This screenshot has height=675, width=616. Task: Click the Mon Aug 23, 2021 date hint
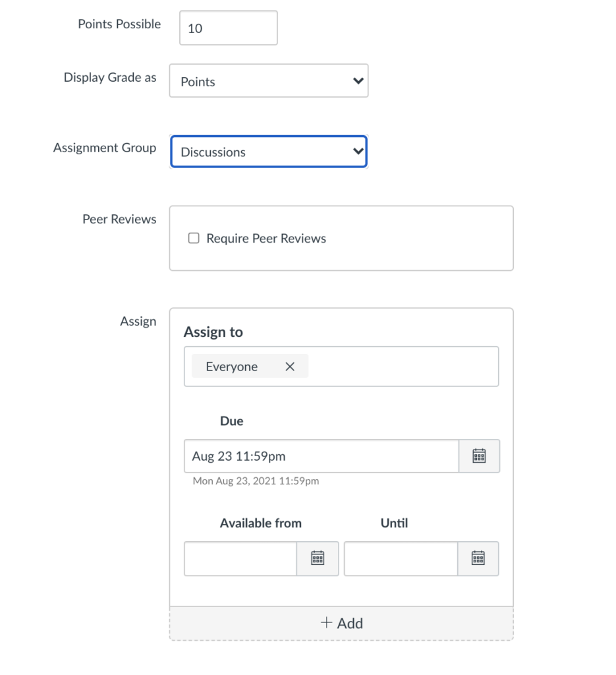(256, 481)
